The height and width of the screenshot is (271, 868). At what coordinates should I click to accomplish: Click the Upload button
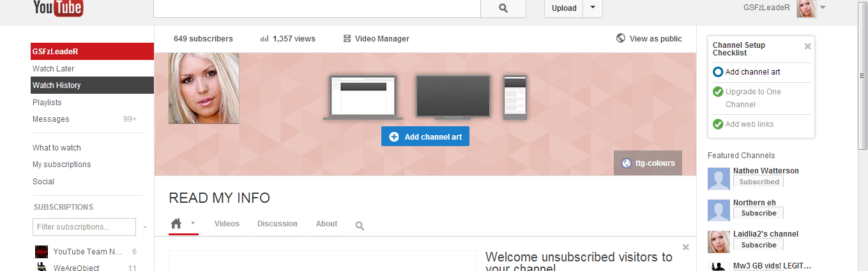[564, 8]
